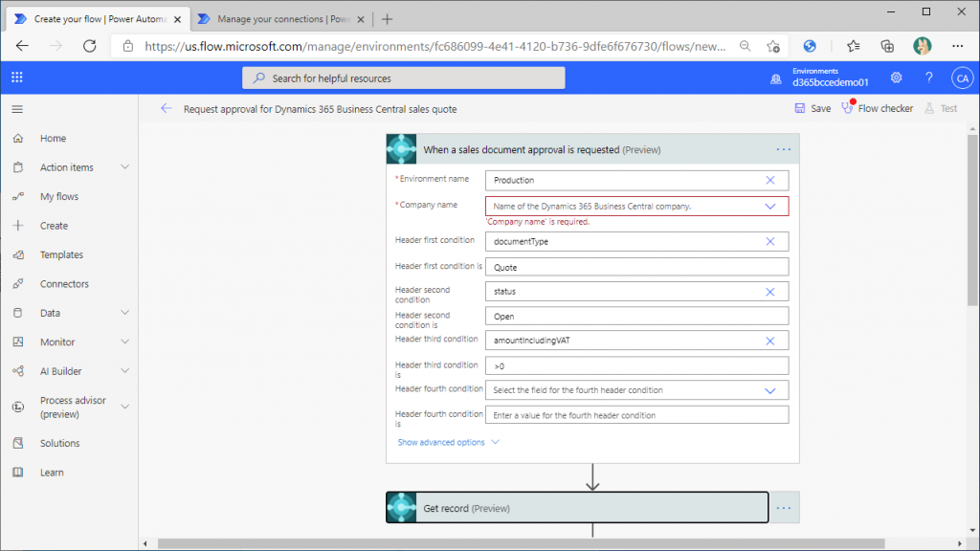Open the browser collections icon

[887, 46]
